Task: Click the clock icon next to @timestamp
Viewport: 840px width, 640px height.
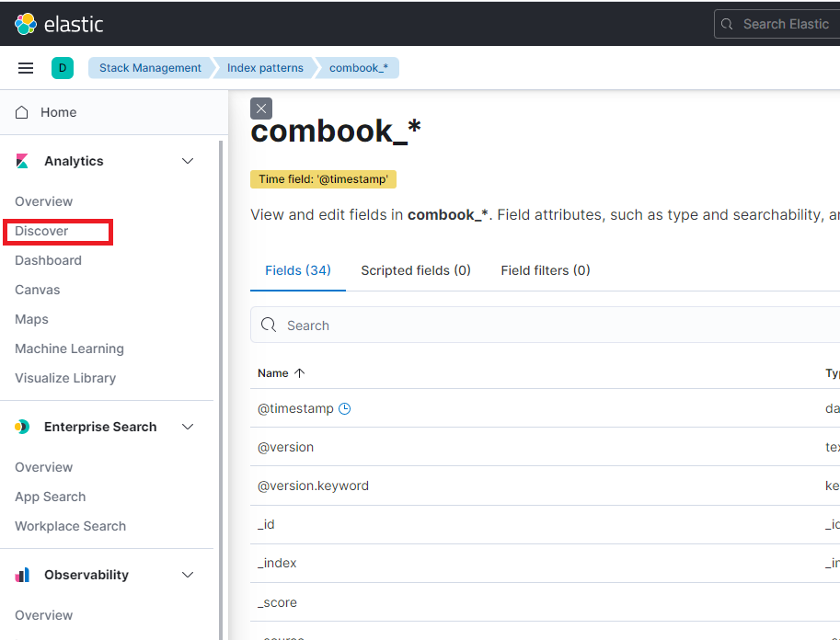Action: [344, 408]
